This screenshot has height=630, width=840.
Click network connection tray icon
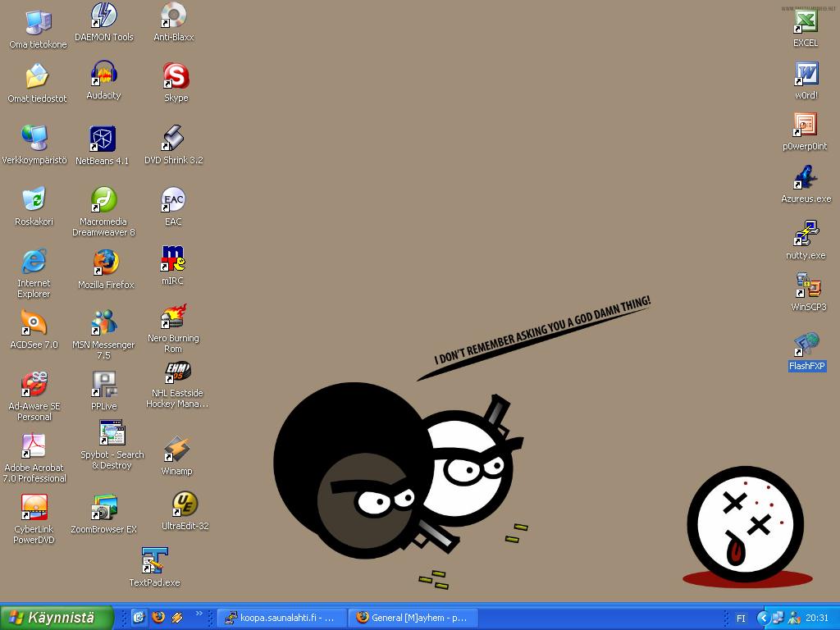[x=778, y=618]
